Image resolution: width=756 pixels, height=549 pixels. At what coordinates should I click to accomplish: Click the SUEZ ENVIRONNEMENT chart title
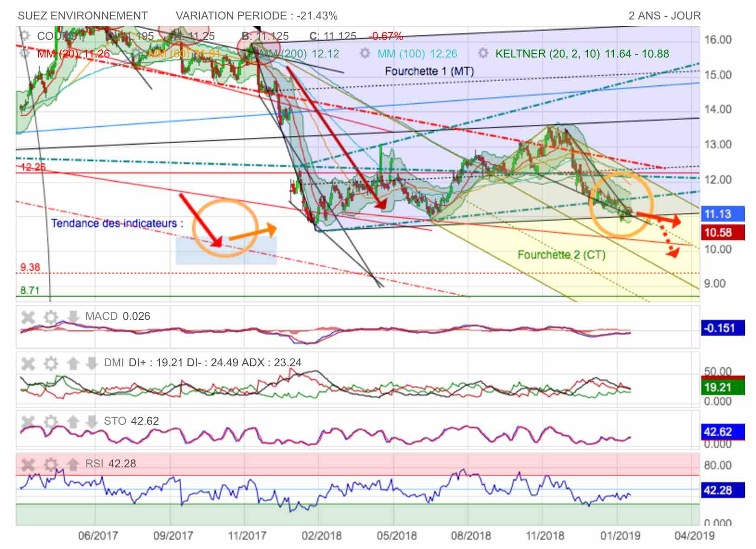pos(83,16)
